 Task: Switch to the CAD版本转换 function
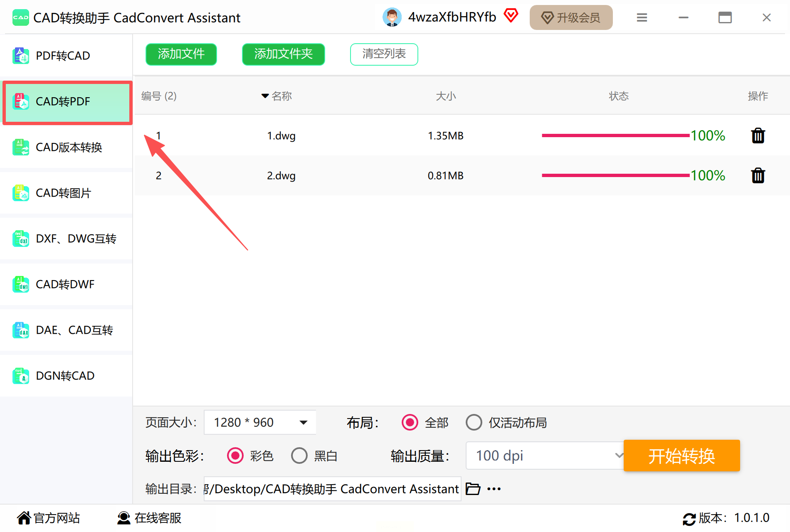click(x=67, y=147)
